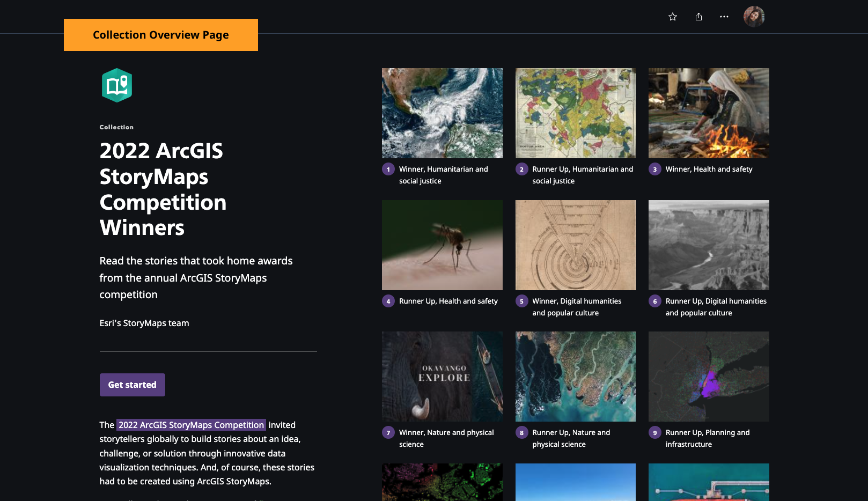Open the share icon in the header
This screenshot has height=501, width=868.
click(698, 17)
